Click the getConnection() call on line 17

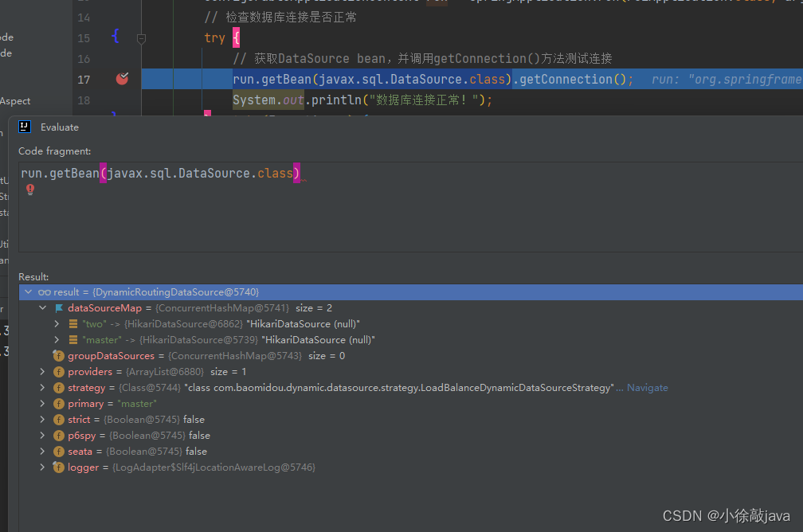(573, 80)
